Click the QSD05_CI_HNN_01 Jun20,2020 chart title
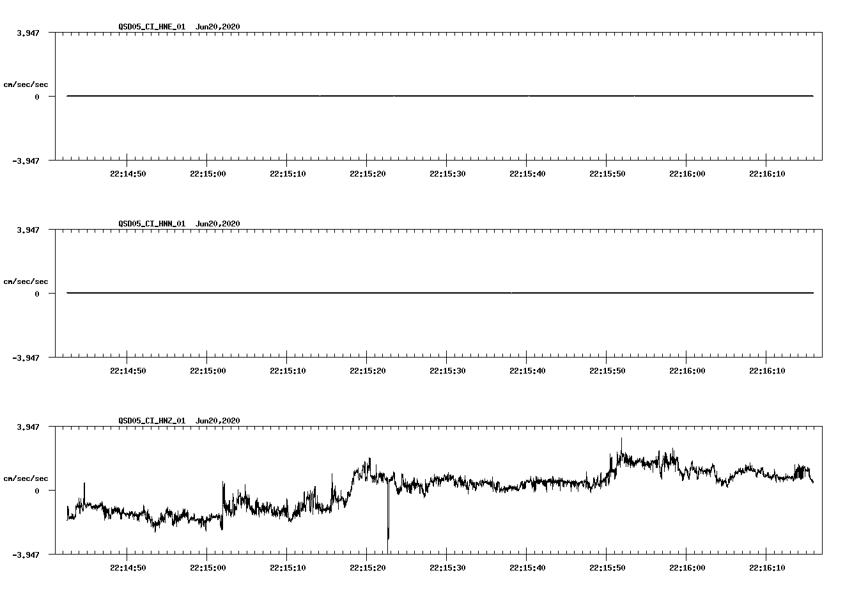868x591 pixels. [x=179, y=223]
